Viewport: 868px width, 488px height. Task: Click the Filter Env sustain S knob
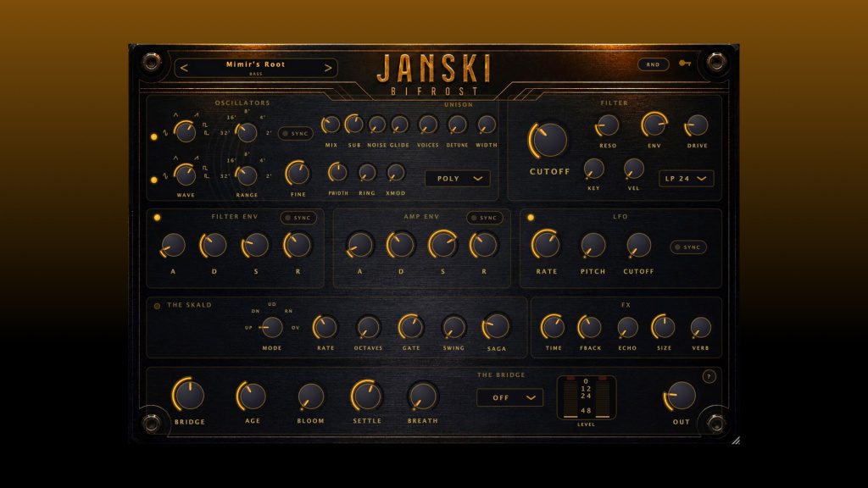pyautogui.click(x=256, y=245)
